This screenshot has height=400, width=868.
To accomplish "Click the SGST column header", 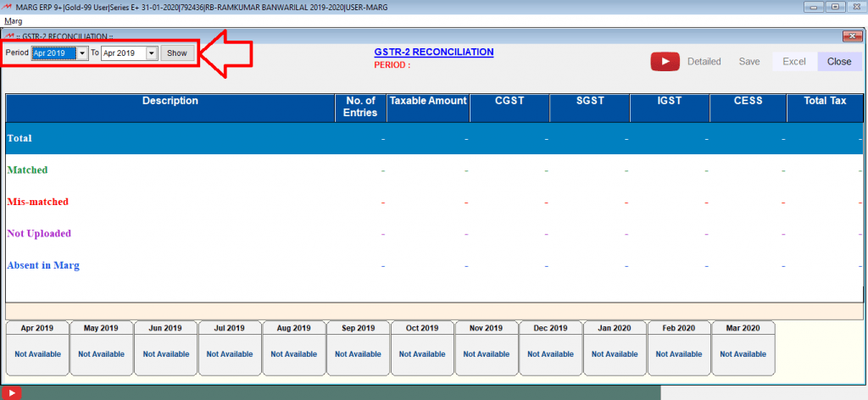I will tap(590, 108).
